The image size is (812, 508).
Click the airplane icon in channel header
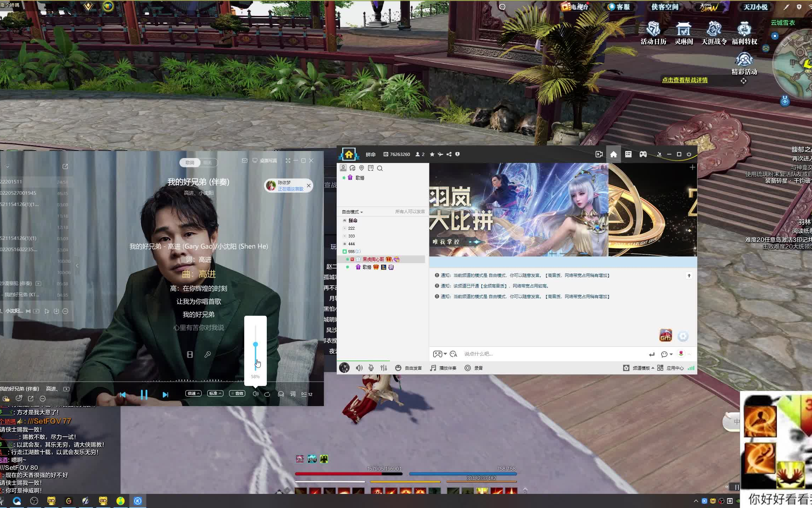click(x=441, y=154)
